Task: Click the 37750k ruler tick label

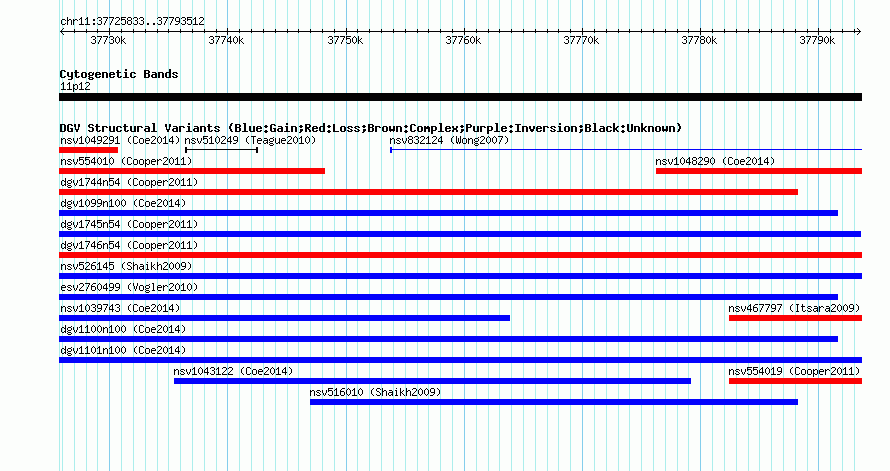Action: pyautogui.click(x=345, y=40)
